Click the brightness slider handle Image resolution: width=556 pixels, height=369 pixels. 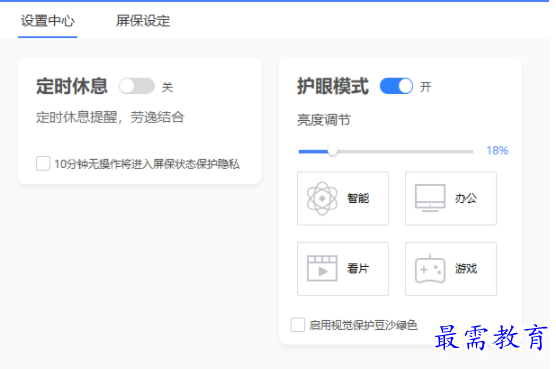click(x=332, y=151)
